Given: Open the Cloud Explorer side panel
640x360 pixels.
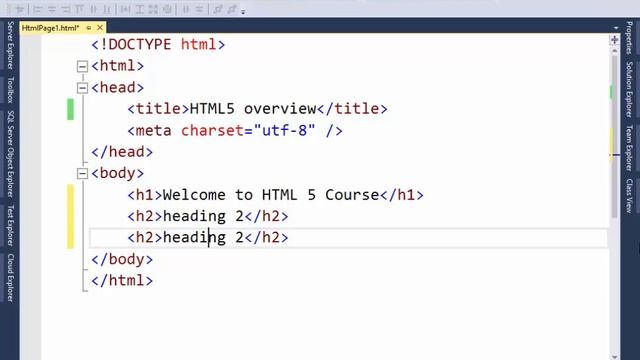Looking at the screenshot, I should (10, 278).
